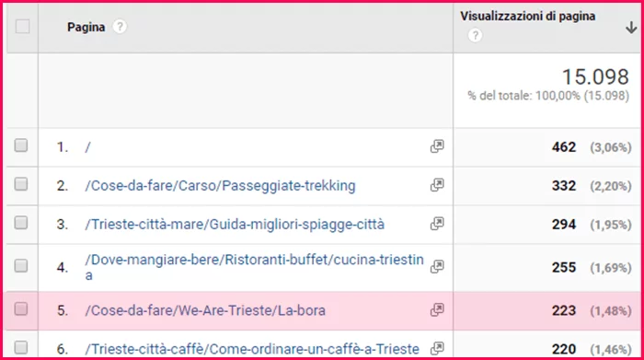This screenshot has height=360, width=644.
Task: Click the sort descending arrow in Visualizzazioni column
Action: pos(631,28)
